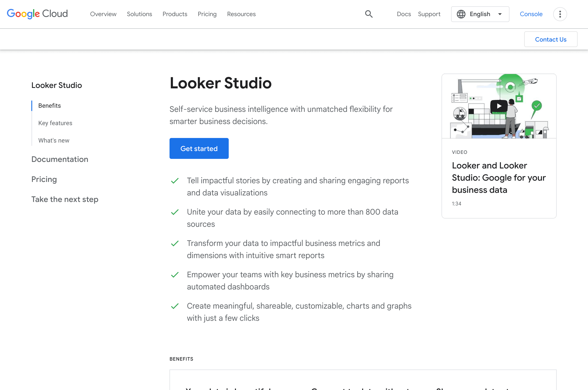Select Key features in sidebar

(55, 123)
